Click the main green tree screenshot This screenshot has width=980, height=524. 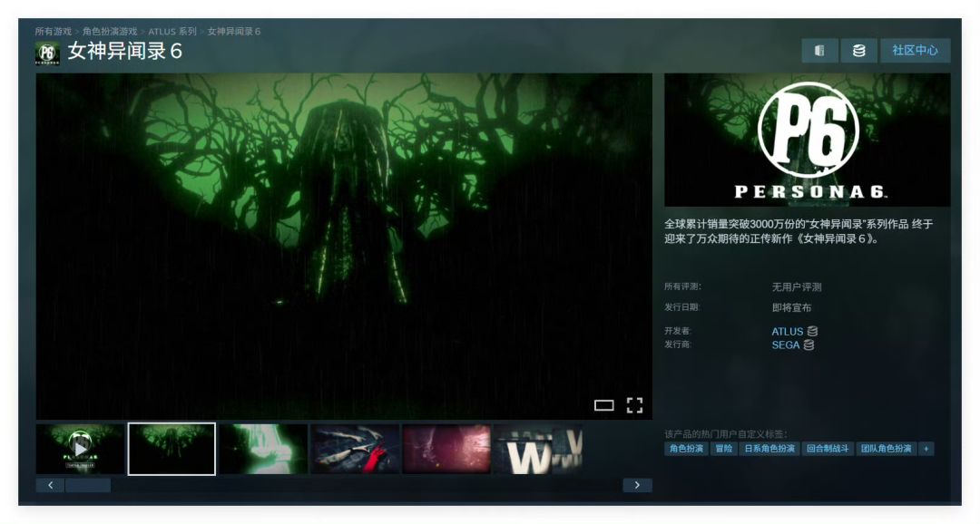(344, 246)
